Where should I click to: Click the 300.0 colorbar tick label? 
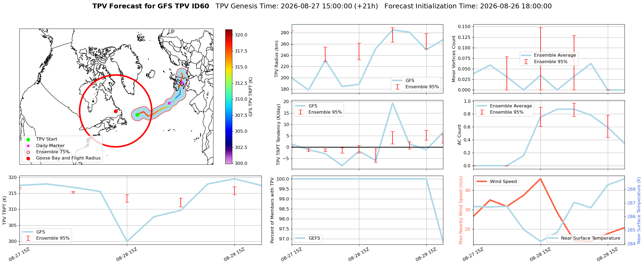tap(241, 163)
